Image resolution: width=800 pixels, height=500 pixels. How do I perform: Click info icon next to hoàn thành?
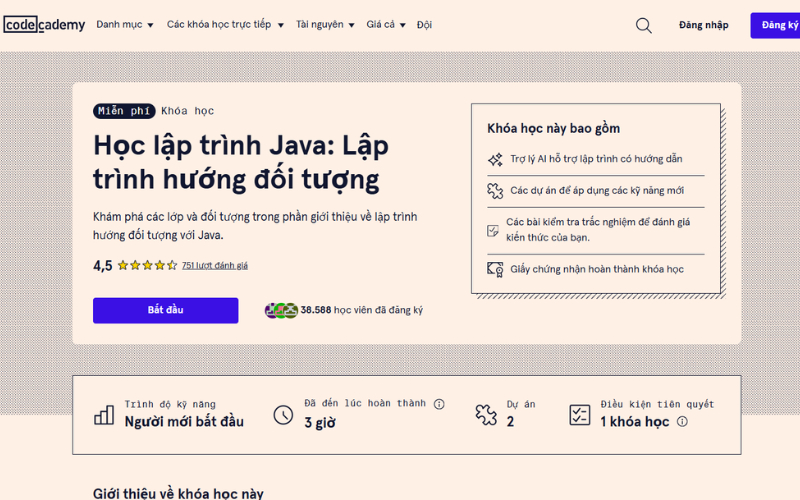click(x=439, y=404)
